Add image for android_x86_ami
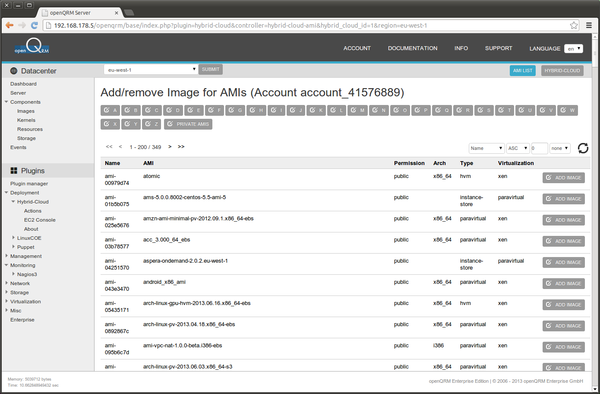 563,283
